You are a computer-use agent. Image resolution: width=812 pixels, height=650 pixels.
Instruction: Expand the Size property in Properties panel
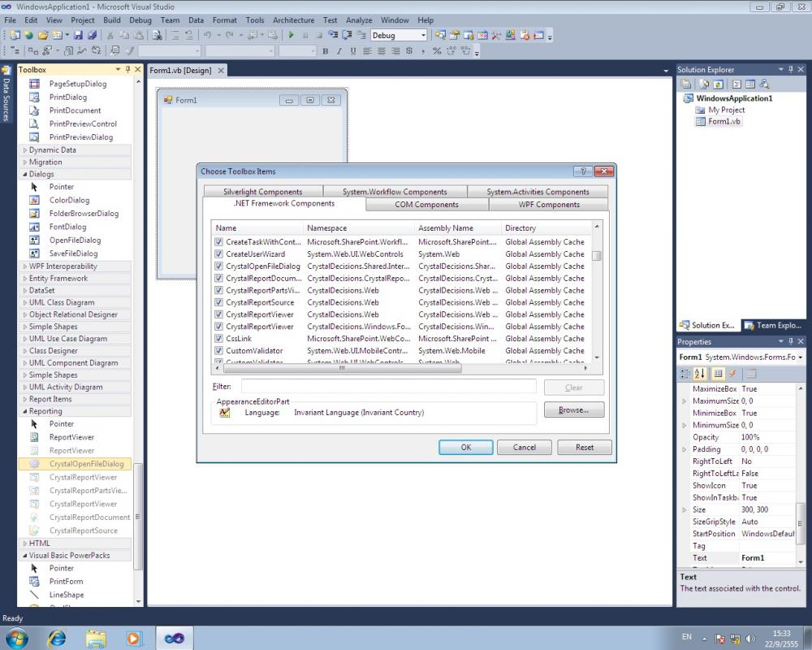pyautogui.click(x=684, y=509)
